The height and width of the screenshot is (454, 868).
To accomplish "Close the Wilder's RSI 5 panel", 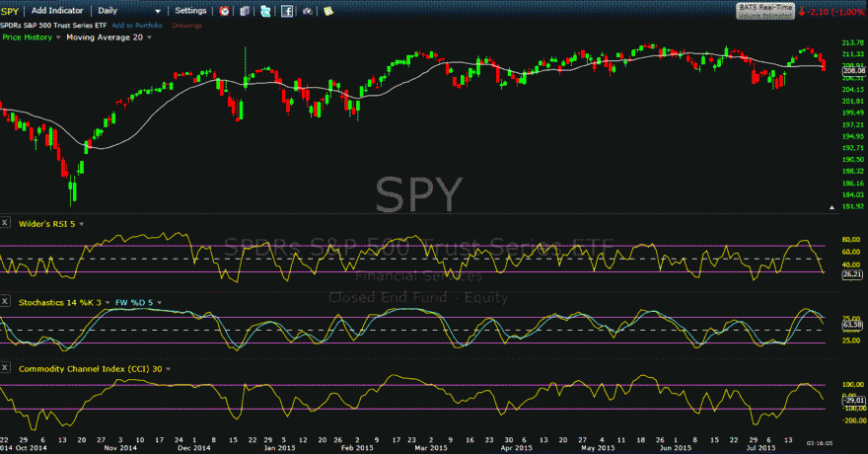I will [x=4, y=223].
